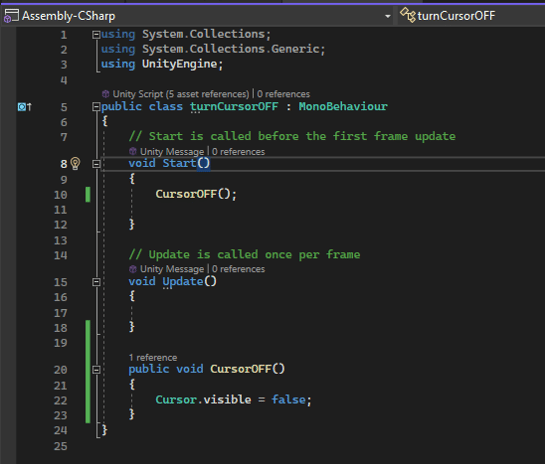This screenshot has width=545, height=464.
Task: Collapse the Update method
Action: click(96, 282)
